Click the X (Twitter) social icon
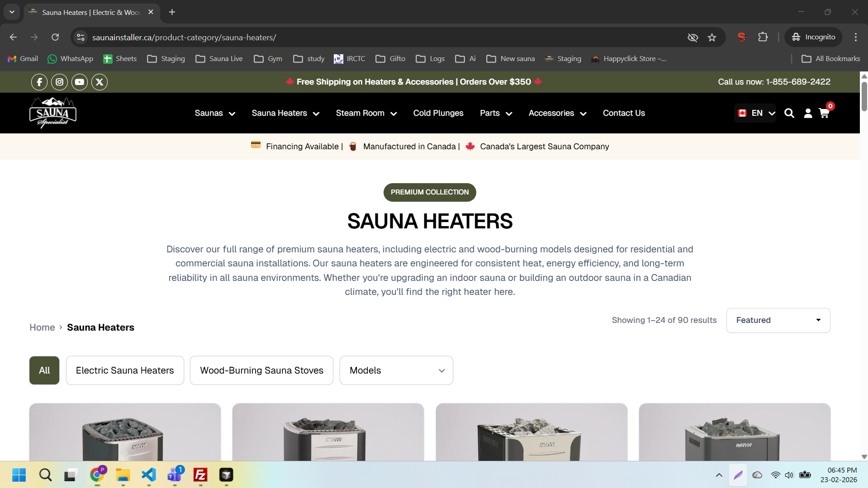The height and width of the screenshot is (488, 868). [x=100, y=82]
